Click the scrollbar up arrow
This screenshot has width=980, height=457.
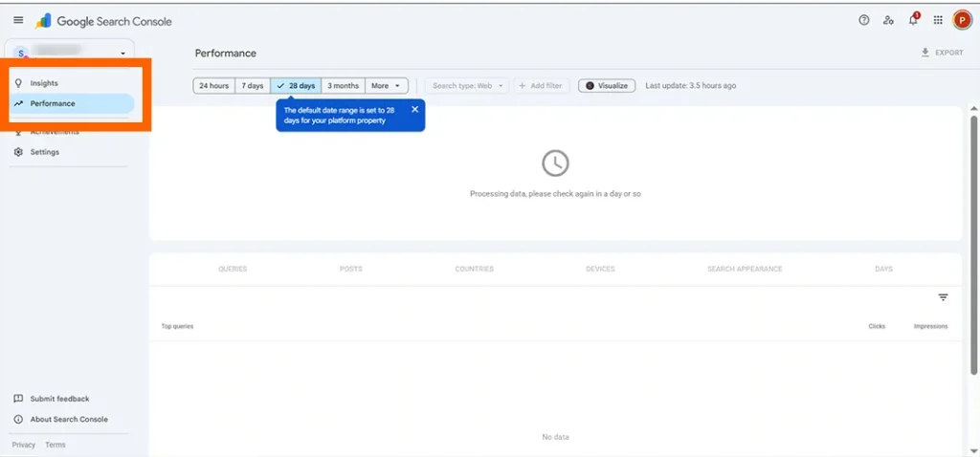[973, 109]
